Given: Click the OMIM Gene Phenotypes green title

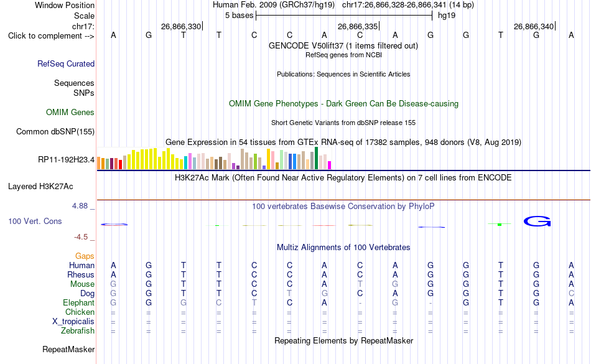Looking at the screenshot, I should tap(343, 104).
